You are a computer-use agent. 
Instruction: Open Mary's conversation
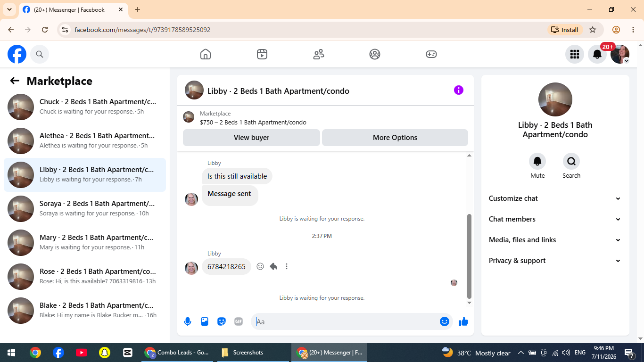click(x=85, y=243)
